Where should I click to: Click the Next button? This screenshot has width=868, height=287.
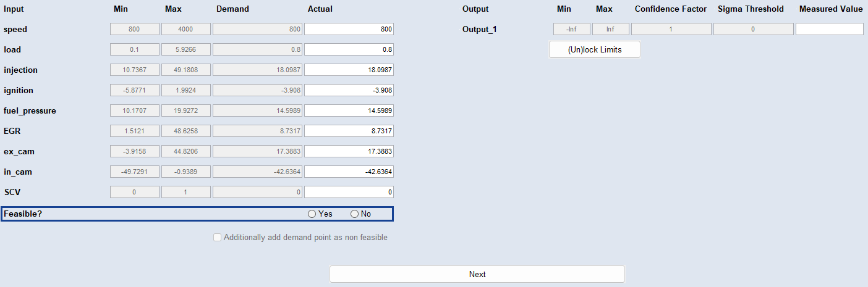tap(477, 274)
